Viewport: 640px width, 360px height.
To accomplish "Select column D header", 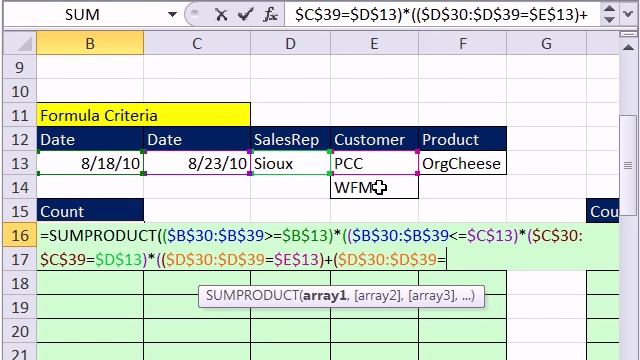I will 290,43.
